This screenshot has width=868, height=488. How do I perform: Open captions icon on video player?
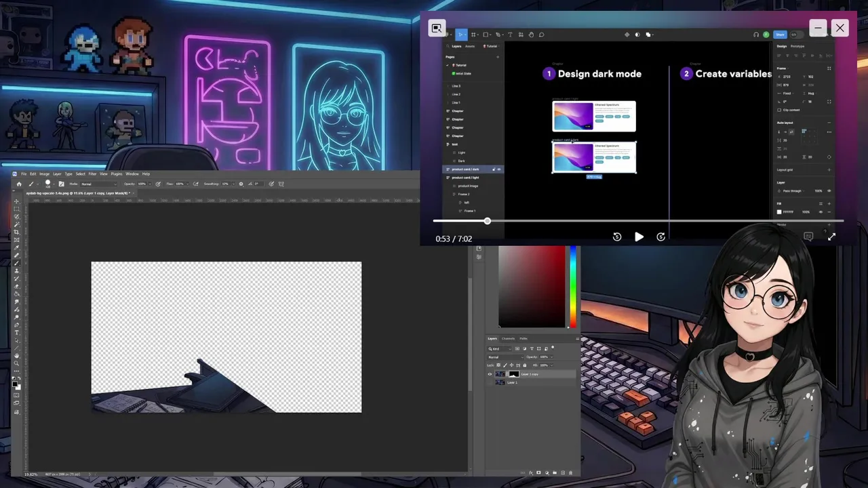(x=808, y=237)
